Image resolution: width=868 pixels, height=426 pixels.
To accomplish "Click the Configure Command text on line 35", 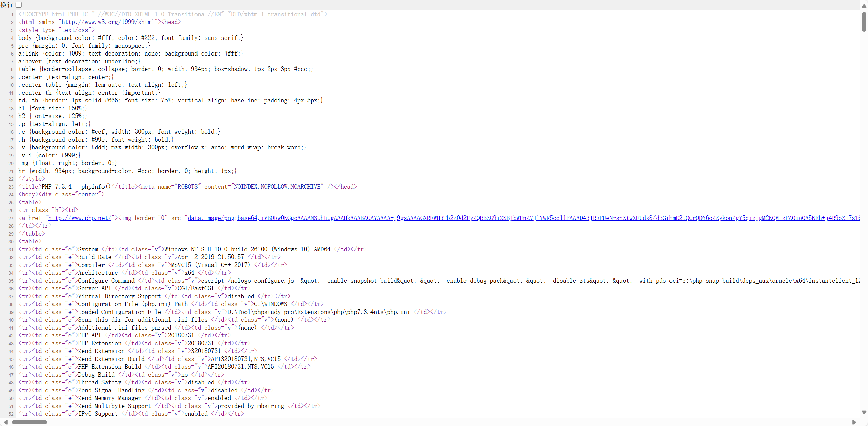I will click(x=106, y=281).
